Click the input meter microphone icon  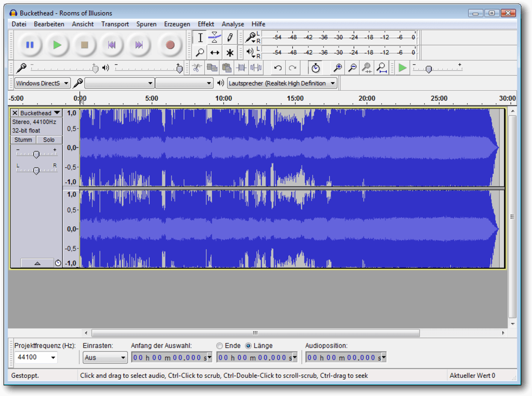click(251, 37)
